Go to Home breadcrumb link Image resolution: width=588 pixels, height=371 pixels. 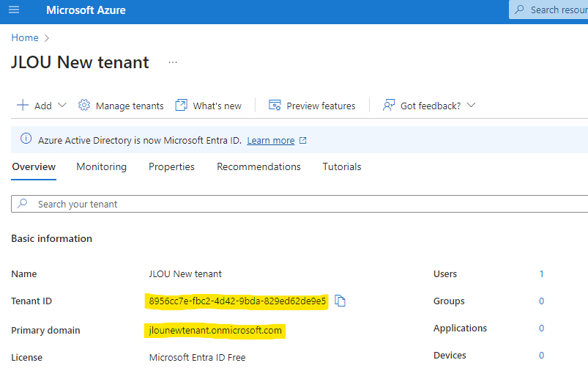[x=25, y=37]
